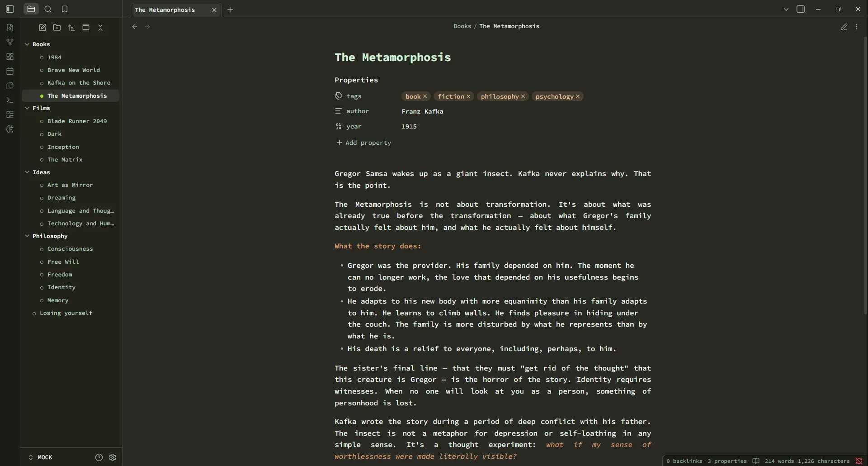
Task: Navigate forward in note history
Action: [x=147, y=27]
